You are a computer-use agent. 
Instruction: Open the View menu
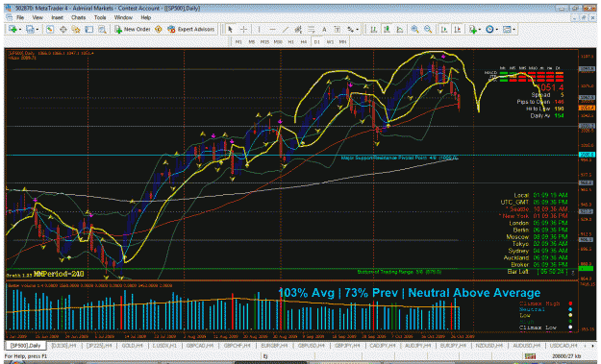tap(38, 17)
